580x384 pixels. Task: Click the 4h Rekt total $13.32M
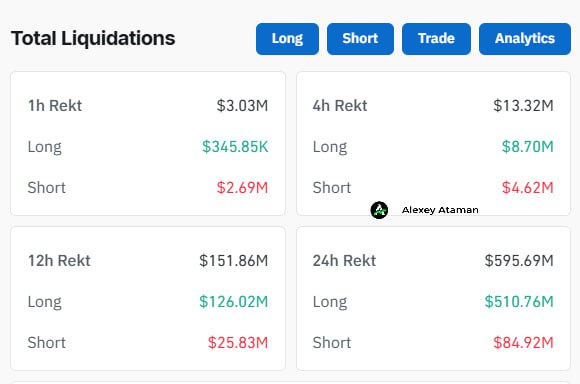523,106
